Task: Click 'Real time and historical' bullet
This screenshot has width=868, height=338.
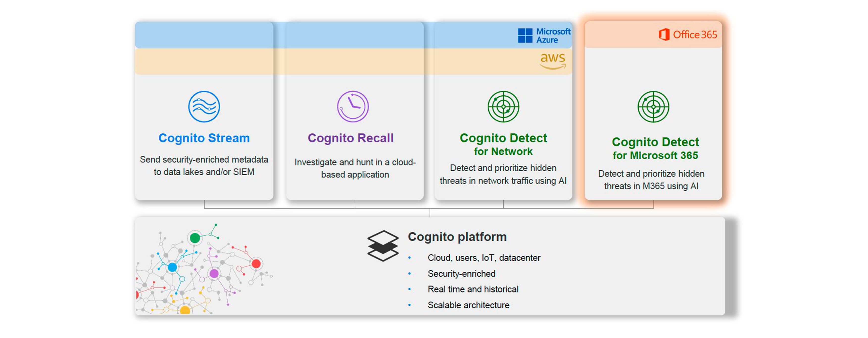Action: pos(473,289)
